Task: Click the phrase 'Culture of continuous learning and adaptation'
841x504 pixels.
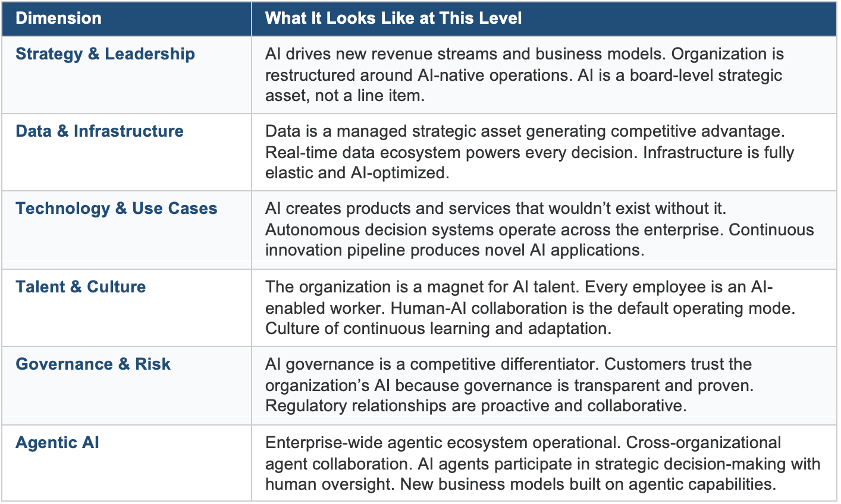Action: click(437, 329)
